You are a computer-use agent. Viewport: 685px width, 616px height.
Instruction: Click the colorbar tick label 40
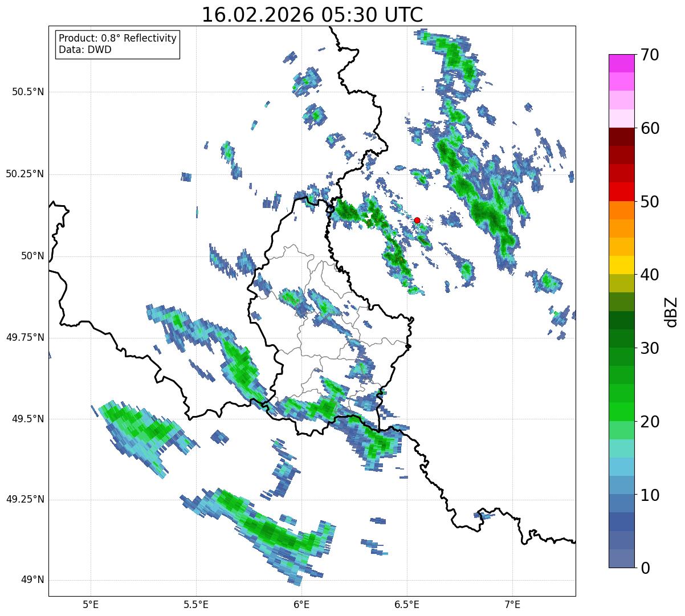coord(650,275)
